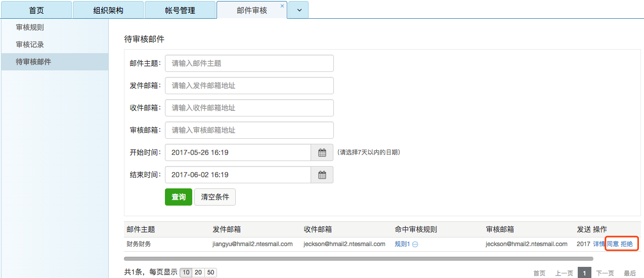The width and height of the screenshot is (644, 278).
Task: Close the 邮件审核 tab
Action: pos(282,6)
